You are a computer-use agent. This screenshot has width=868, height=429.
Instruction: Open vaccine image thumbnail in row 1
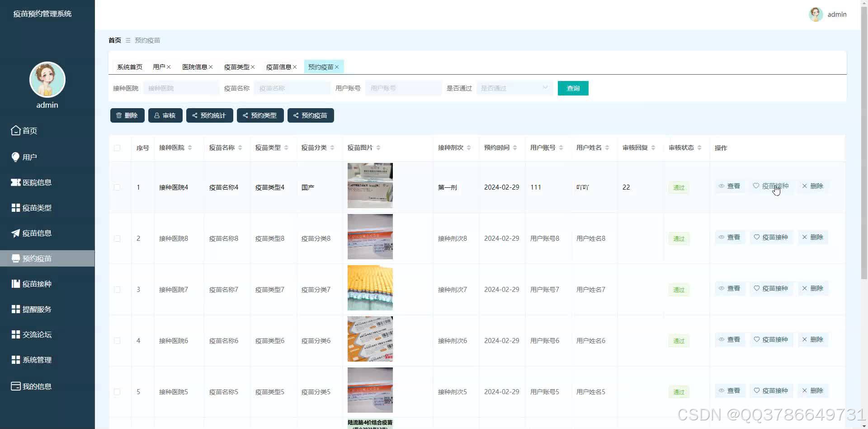(370, 186)
